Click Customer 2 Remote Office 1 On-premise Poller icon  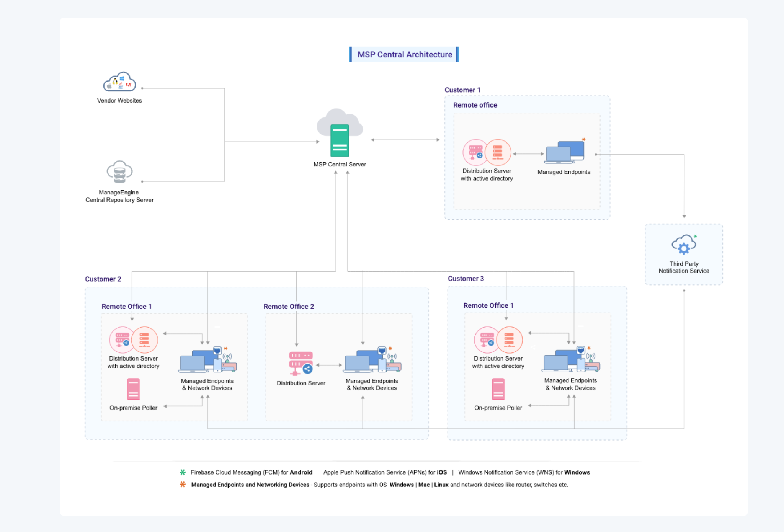point(133,389)
